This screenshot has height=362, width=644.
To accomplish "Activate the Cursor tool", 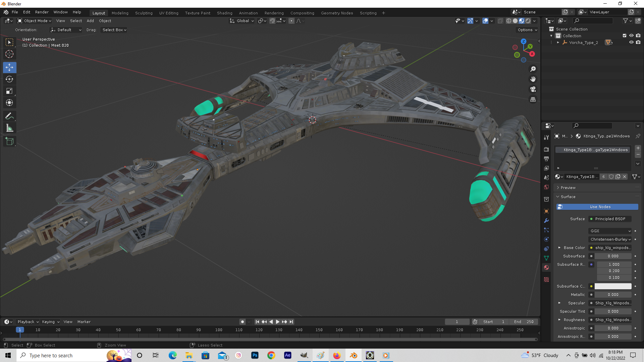I will click(x=9, y=54).
